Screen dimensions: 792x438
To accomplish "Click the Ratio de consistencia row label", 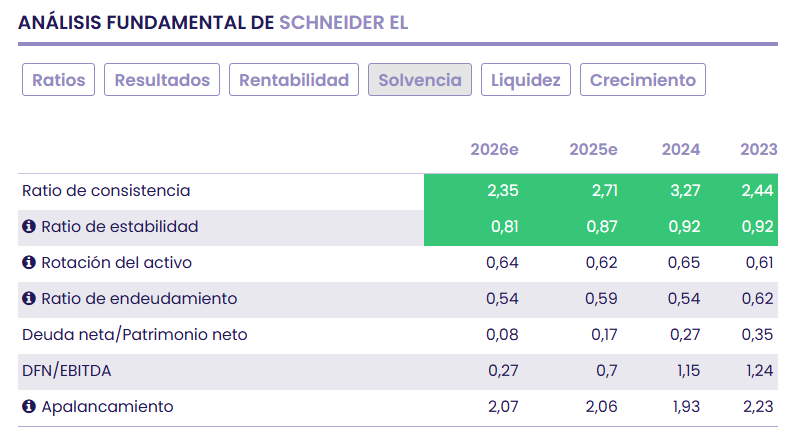I will click(106, 191).
